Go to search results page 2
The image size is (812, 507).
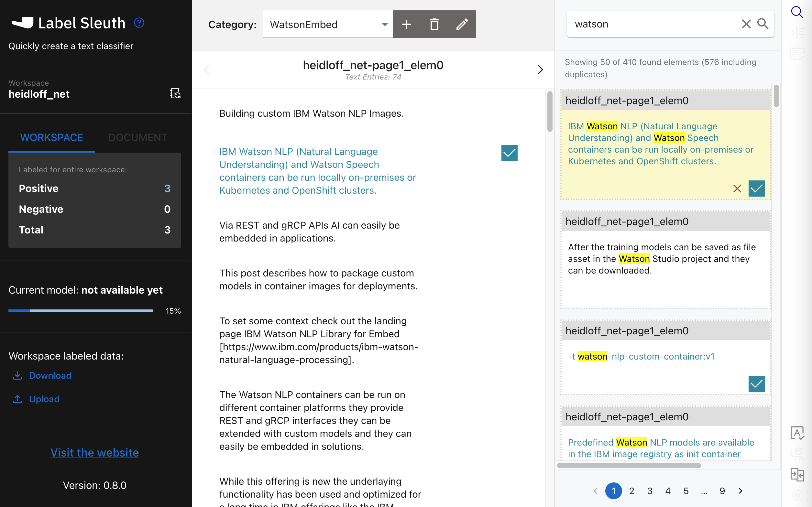coord(631,491)
